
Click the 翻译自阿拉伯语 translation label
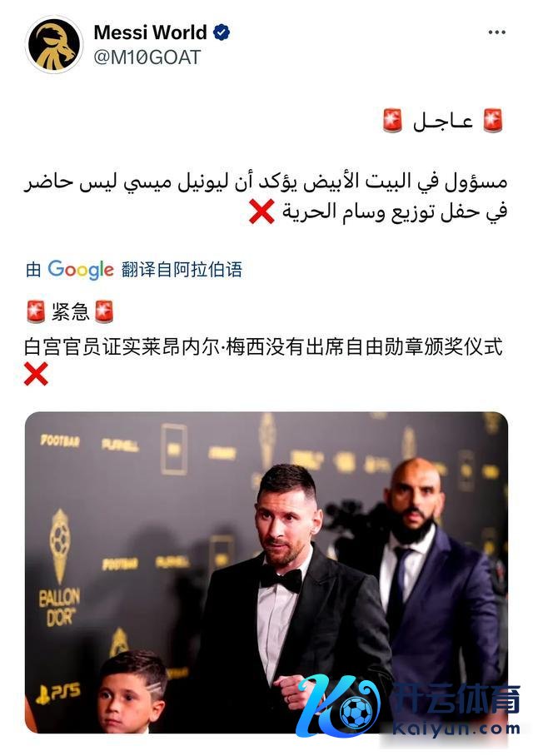182,269
